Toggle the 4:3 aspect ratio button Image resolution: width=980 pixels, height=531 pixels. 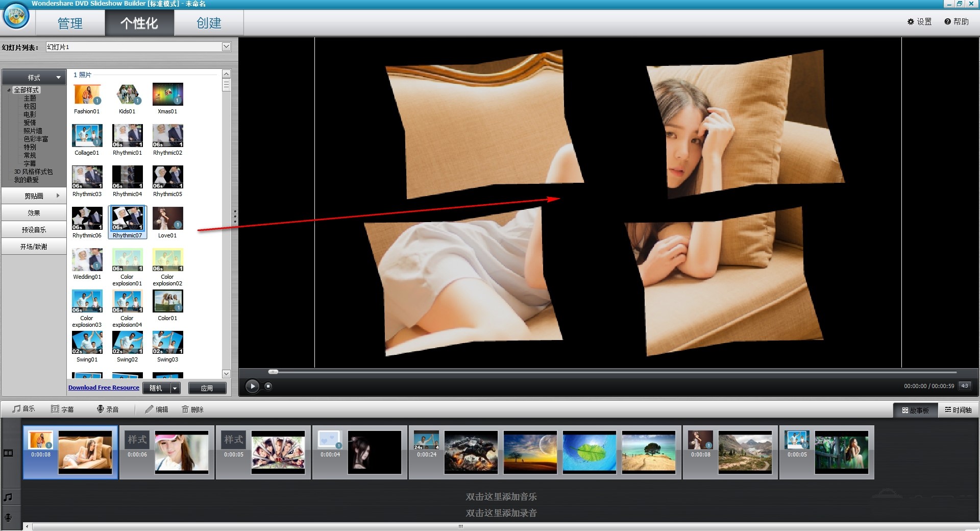click(x=965, y=386)
